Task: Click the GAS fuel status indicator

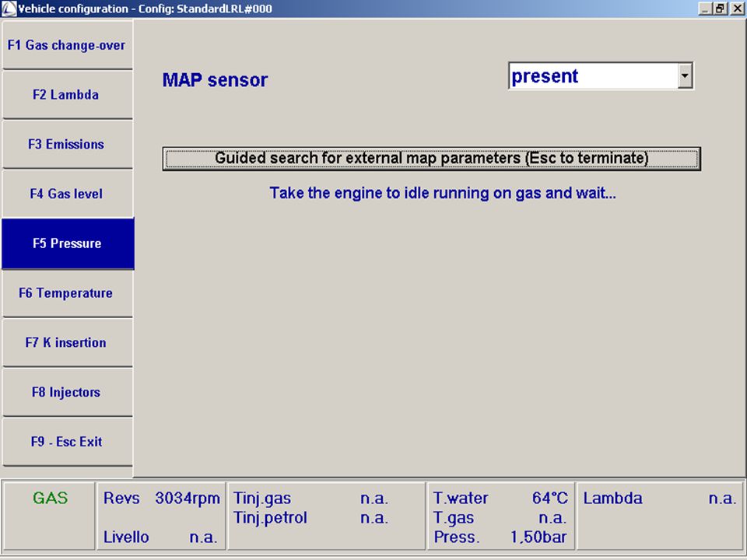Action: click(50, 498)
